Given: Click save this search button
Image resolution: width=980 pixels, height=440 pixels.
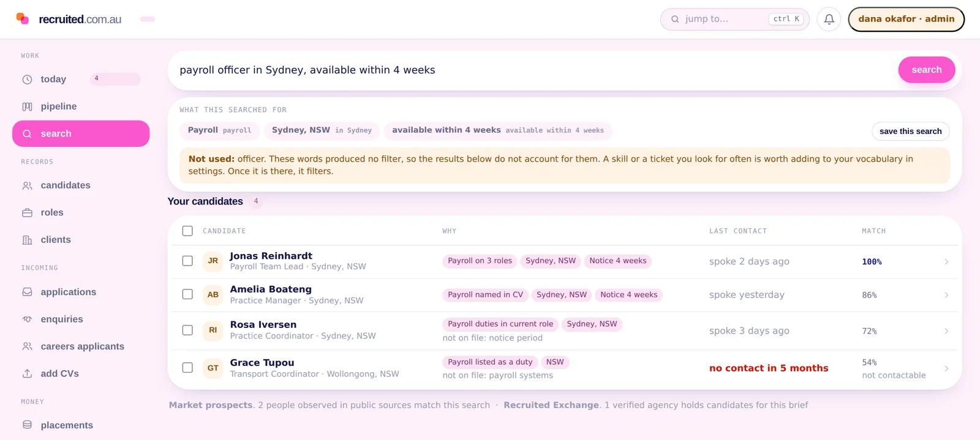Looking at the screenshot, I should coord(910,131).
